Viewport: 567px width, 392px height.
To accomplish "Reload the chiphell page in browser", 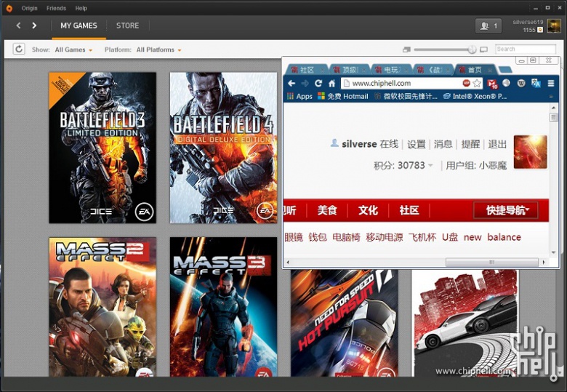I will 318,84.
